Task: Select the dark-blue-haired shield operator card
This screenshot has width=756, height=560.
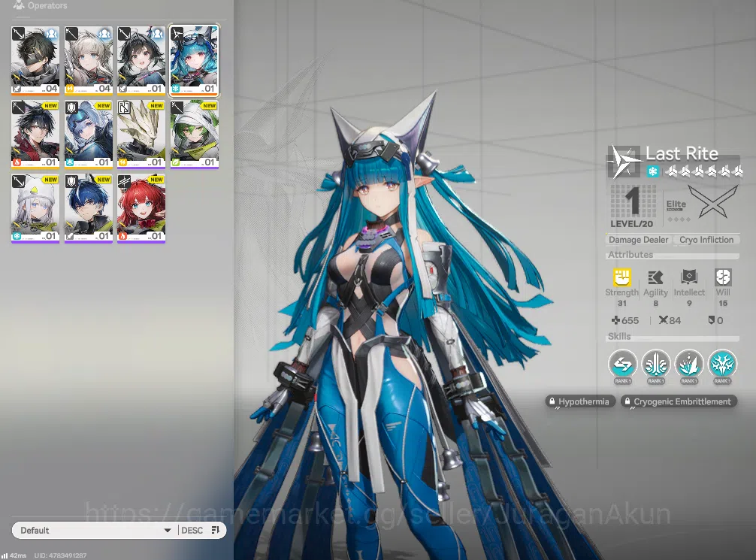Action: click(x=88, y=208)
